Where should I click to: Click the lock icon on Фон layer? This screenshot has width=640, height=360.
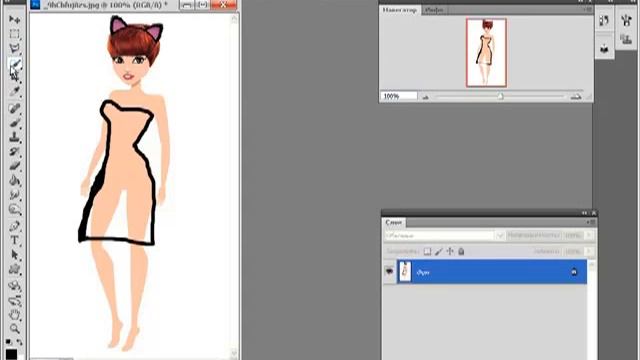click(x=574, y=272)
